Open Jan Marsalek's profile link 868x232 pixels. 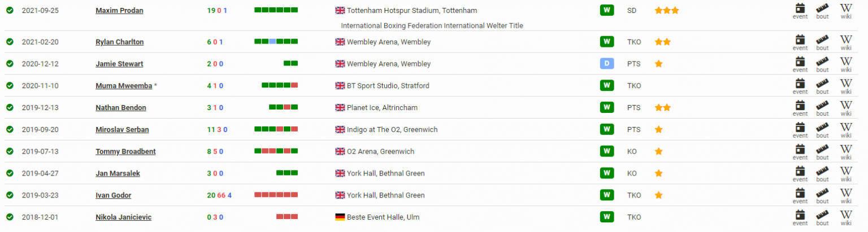118,173
